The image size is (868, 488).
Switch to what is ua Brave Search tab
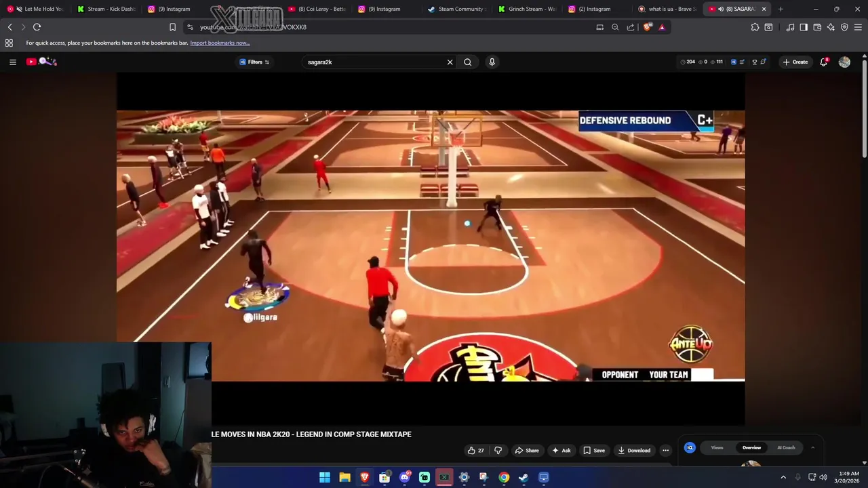tap(667, 9)
